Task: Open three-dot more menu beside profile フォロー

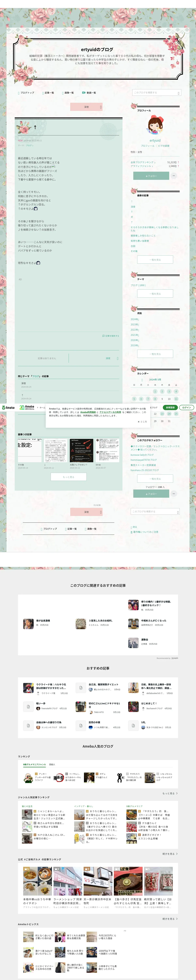Action: 174,176
